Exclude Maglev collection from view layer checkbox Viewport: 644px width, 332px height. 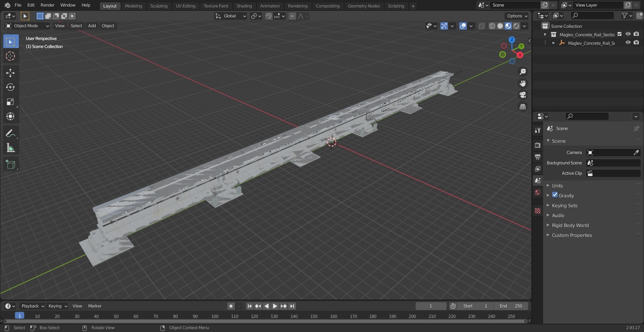tap(619, 34)
